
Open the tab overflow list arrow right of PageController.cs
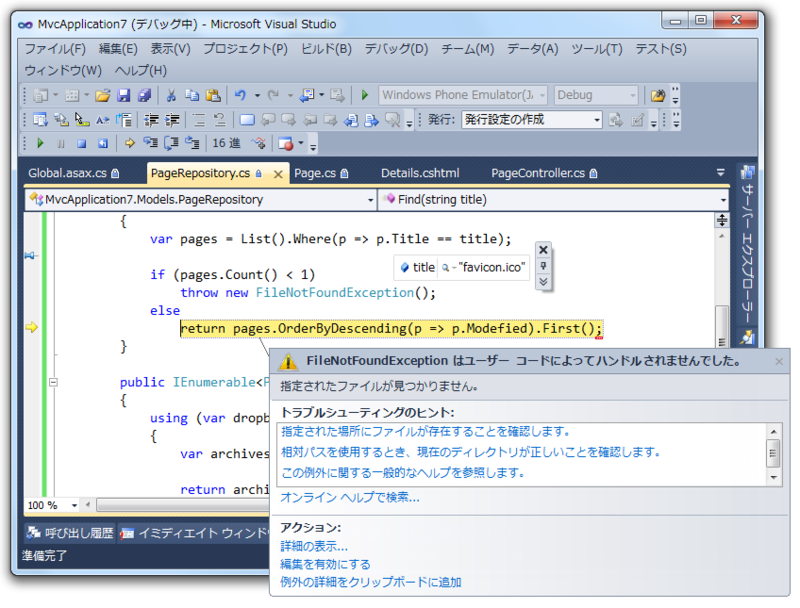[720, 173]
